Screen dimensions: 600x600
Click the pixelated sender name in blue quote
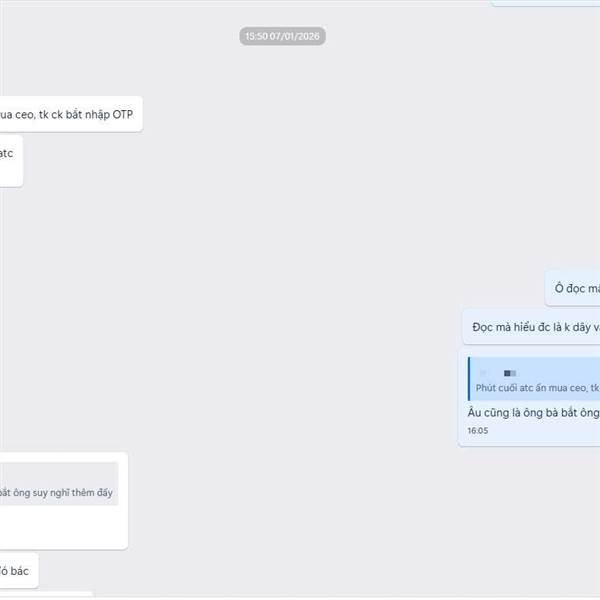[510, 373]
